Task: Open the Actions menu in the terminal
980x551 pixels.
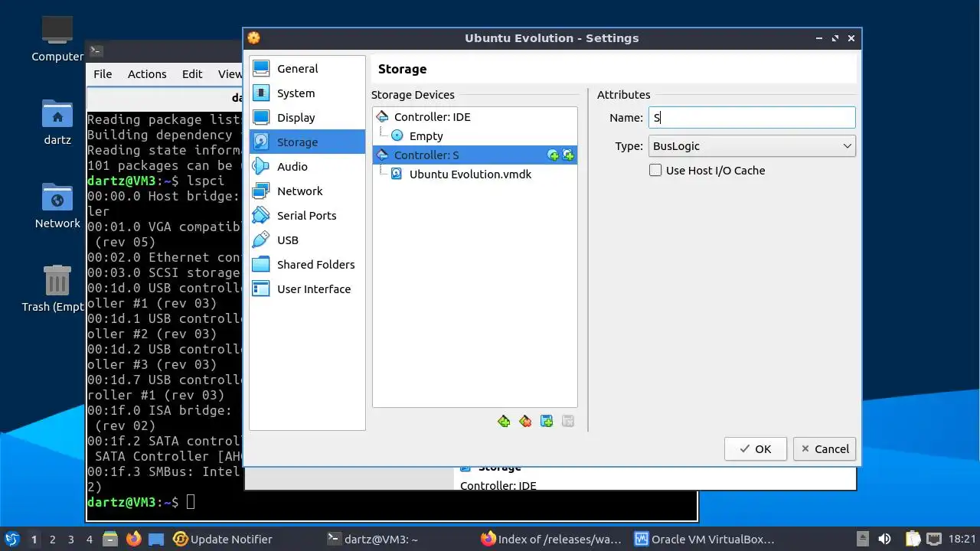Action: coord(147,74)
